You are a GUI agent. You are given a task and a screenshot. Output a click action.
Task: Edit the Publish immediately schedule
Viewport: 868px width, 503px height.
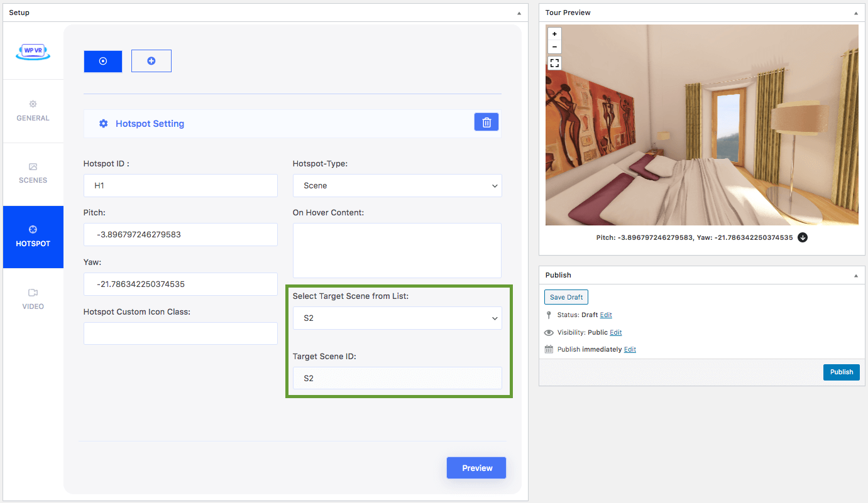tap(630, 349)
